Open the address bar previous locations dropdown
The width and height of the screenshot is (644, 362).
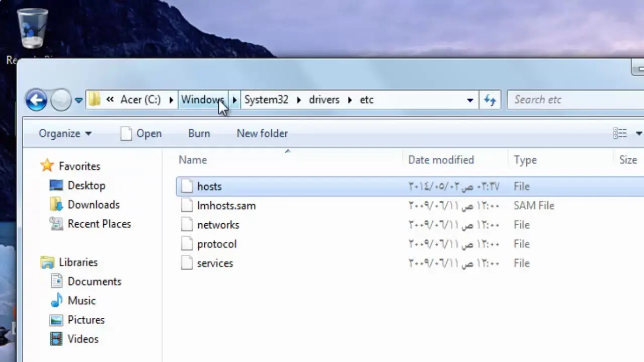pos(470,100)
